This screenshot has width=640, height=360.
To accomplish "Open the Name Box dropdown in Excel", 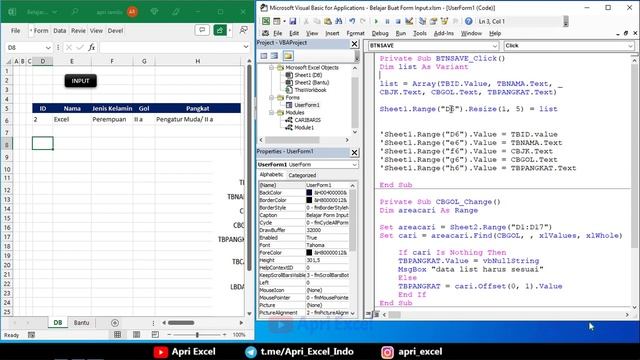I will point(48,48).
